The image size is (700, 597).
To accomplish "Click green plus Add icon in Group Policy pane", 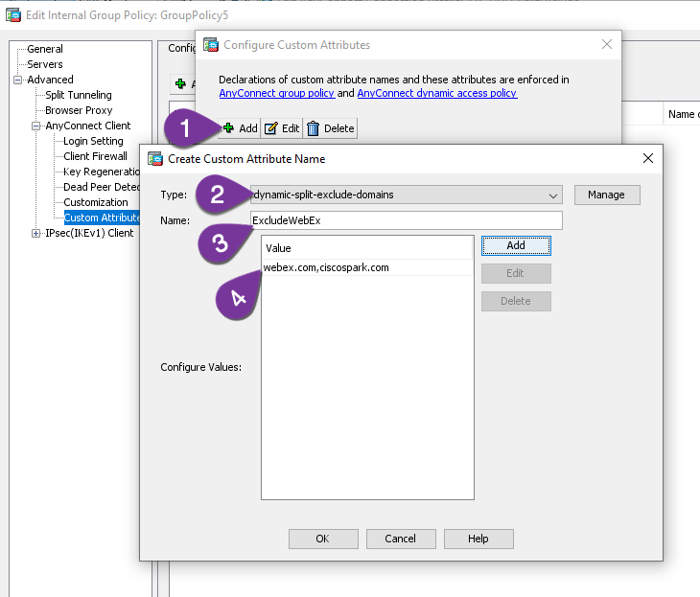I will (180, 83).
